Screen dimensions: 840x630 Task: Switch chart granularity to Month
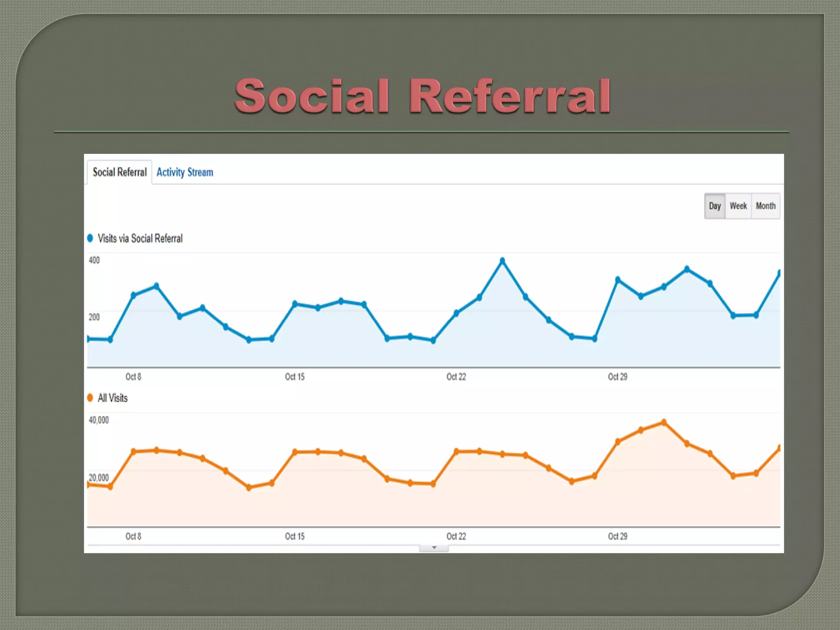pyautogui.click(x=765, y=206)
